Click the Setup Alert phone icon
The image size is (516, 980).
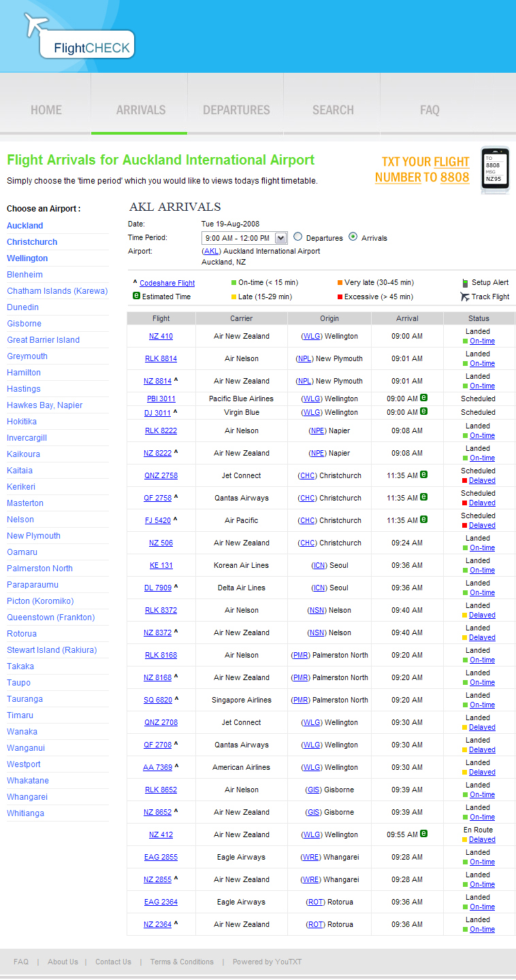[465, 283]
